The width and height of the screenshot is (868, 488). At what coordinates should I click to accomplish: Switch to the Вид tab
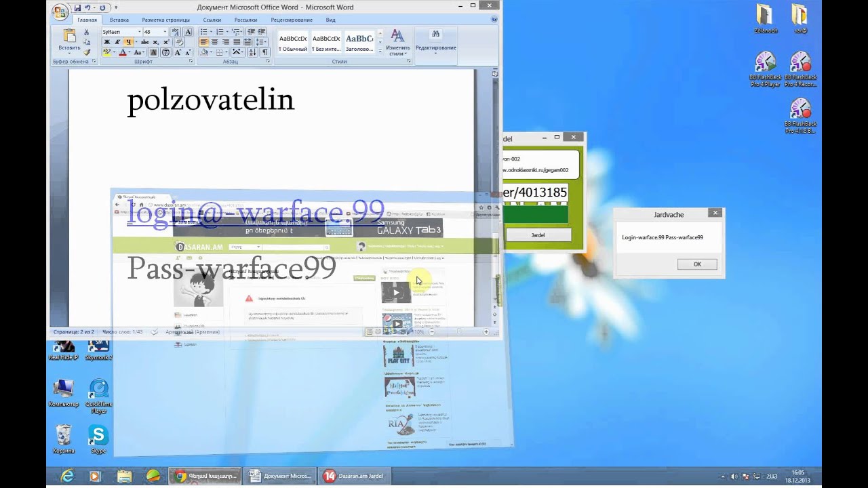pyautogui.click(x=330, y=20)
